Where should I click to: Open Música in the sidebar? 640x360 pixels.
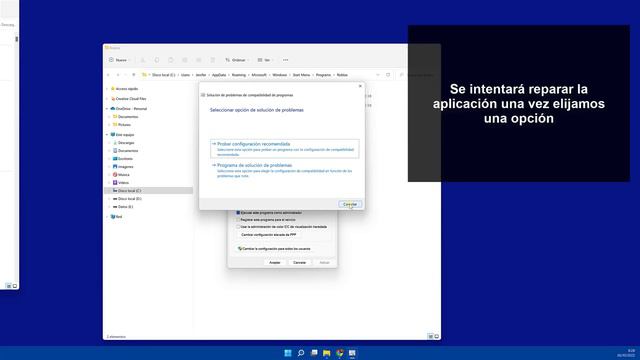click(123, 175)
